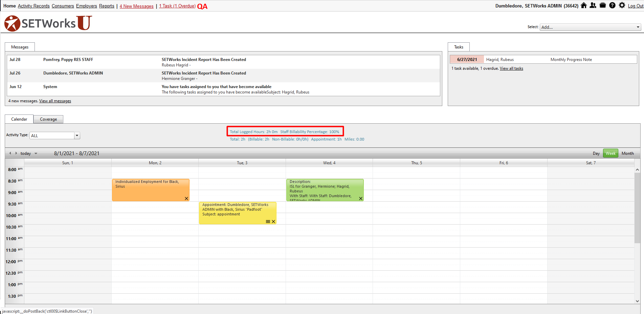This screenshot has width=644, height=314.
Task: Click the Mon, 2 day header
Action: [x=155, y=163]
